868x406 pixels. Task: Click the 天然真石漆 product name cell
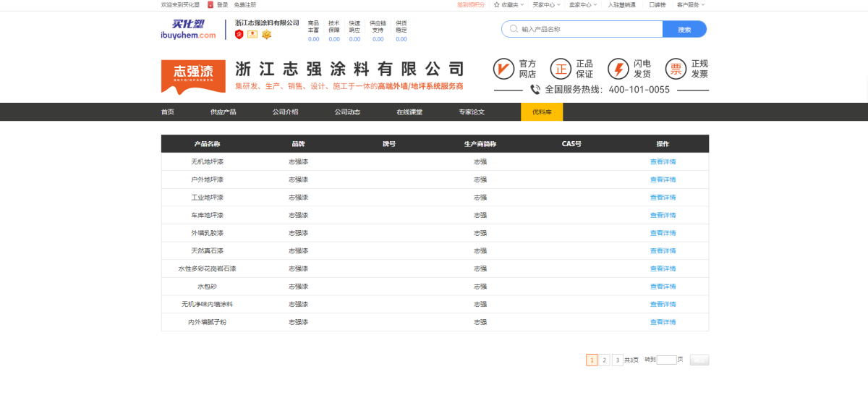coord(207,250)
